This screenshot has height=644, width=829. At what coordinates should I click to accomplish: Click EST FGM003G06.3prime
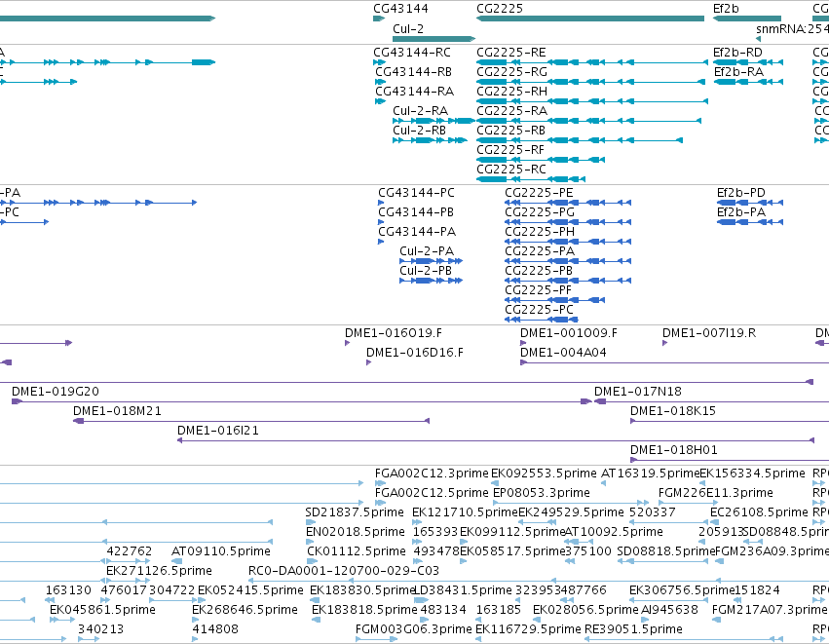click(413, 629)
